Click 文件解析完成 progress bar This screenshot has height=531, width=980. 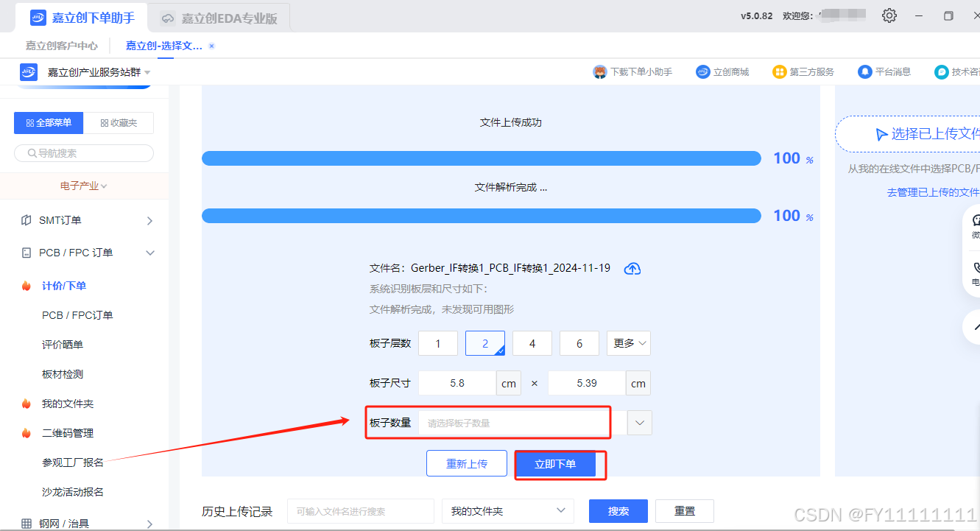point(482,216)
